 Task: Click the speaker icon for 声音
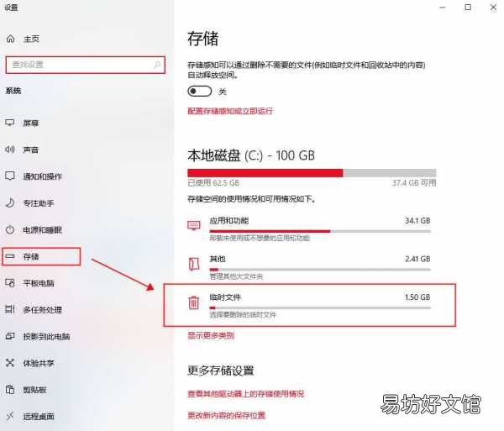coord(10,150)
